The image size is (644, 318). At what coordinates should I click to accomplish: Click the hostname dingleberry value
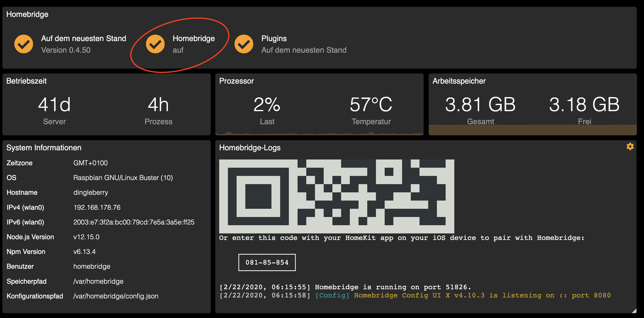click(91, 192)
